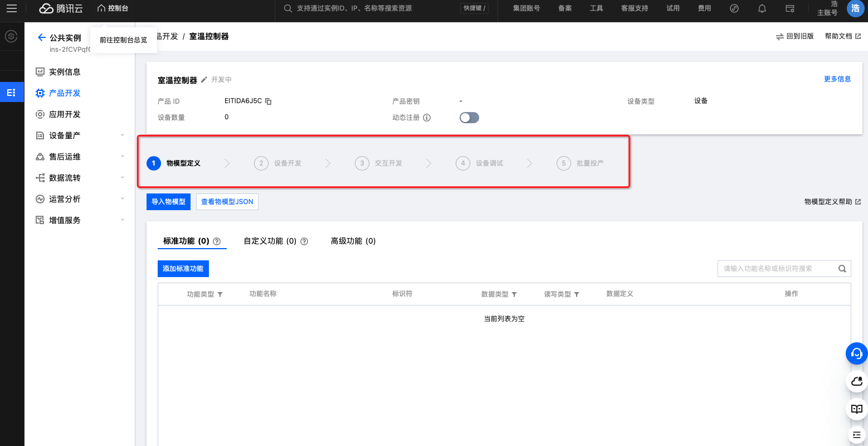
Task: Open the 功能类型 column filter
Action: click(220, 294)
